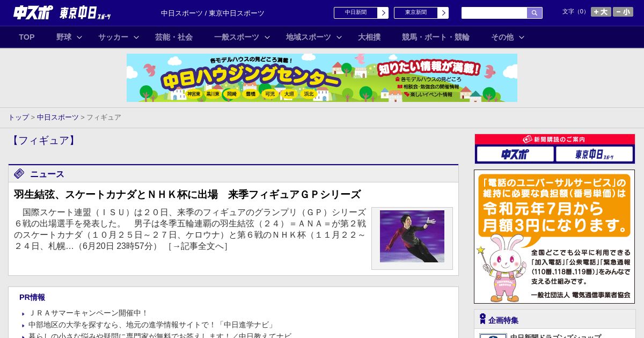Open 野球 navigation menu
The height and width of the screenshot is (338, 644).
tap(64, 37)
